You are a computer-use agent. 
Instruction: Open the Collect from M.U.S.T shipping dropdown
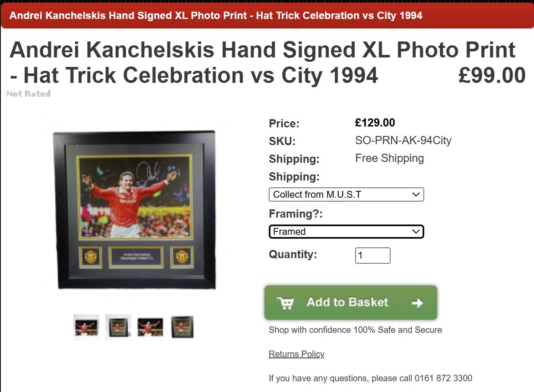[346, 194]
